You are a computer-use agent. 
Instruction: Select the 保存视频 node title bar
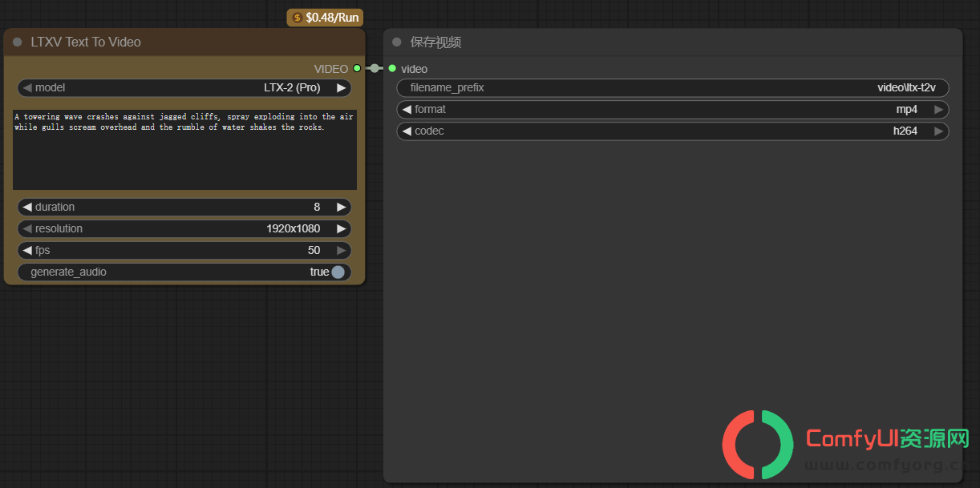click(x=673, y=42)
